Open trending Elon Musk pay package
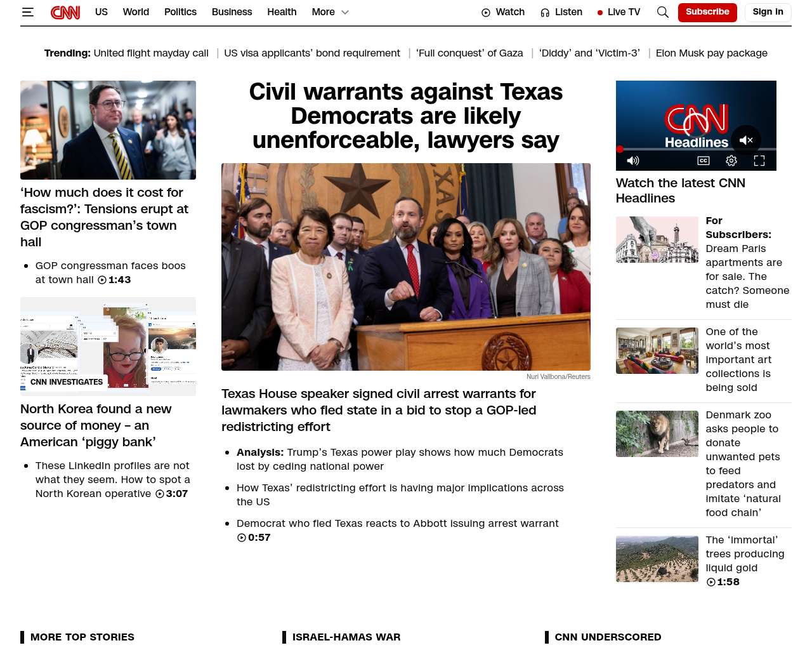 (x=712, y=53)
